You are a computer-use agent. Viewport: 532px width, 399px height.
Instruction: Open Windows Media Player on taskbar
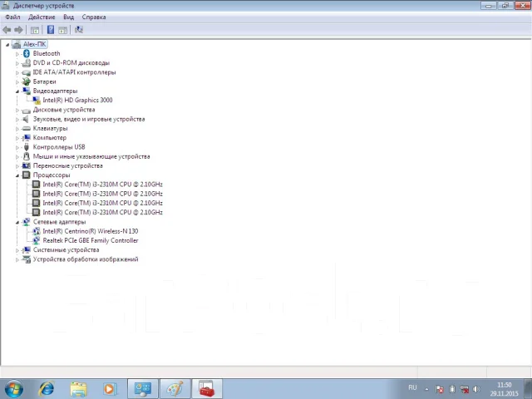[x=110, y=389]
